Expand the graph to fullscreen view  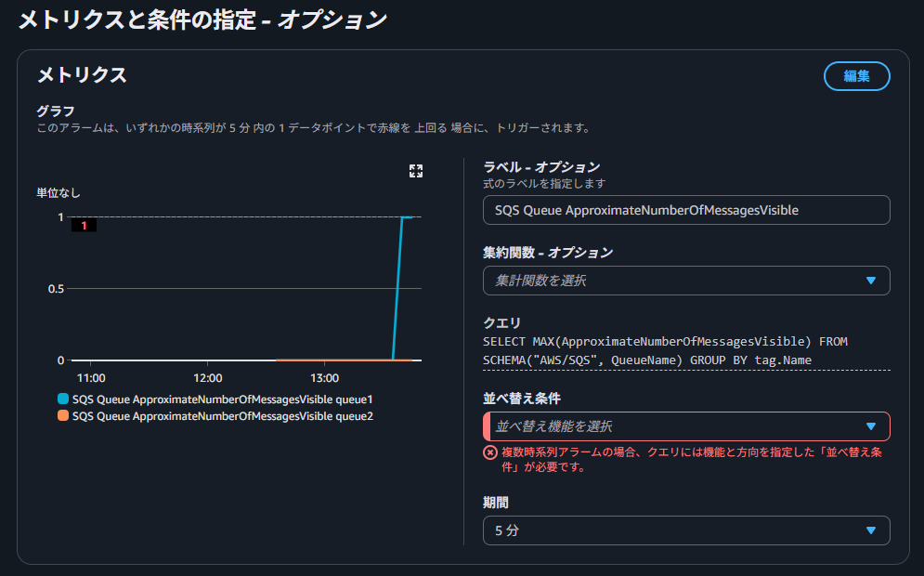tap(416, 171)
